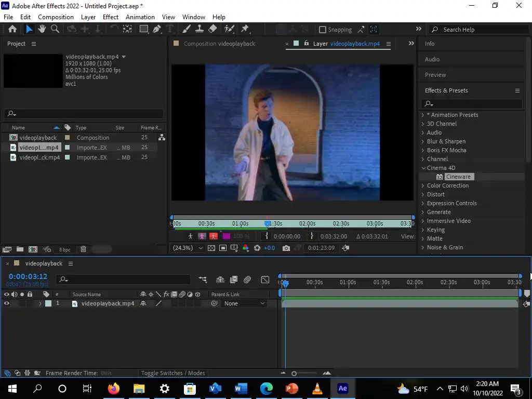Open the File menu

tap(8, 17)
